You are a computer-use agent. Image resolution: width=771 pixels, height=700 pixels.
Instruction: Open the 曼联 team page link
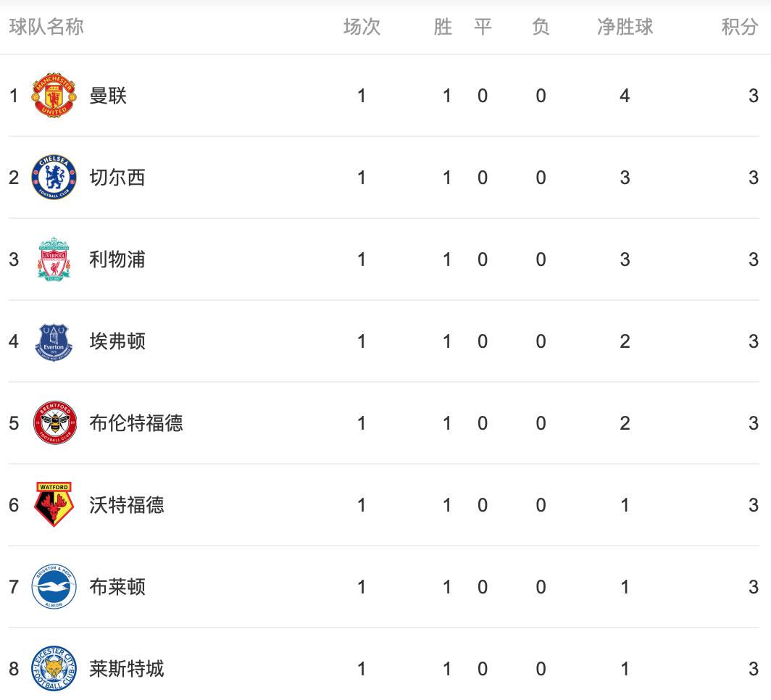[107, 96]
